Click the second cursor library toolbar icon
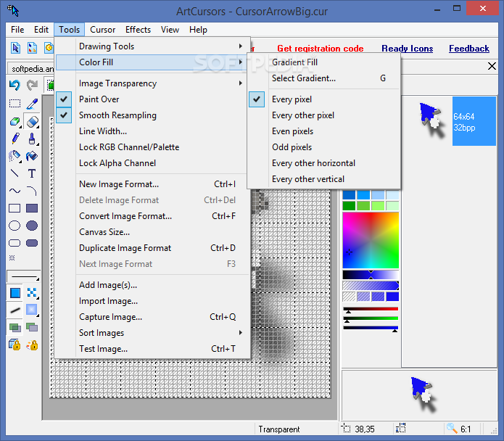Screen dimensions: 504x441 pyautogui.click(x=32, y=48)
